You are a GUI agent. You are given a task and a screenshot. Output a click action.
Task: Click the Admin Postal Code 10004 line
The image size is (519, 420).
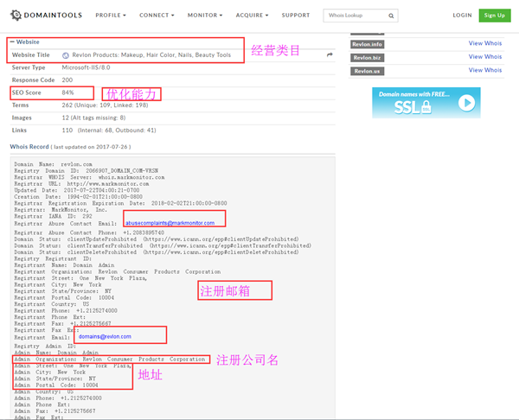(56, 385)
